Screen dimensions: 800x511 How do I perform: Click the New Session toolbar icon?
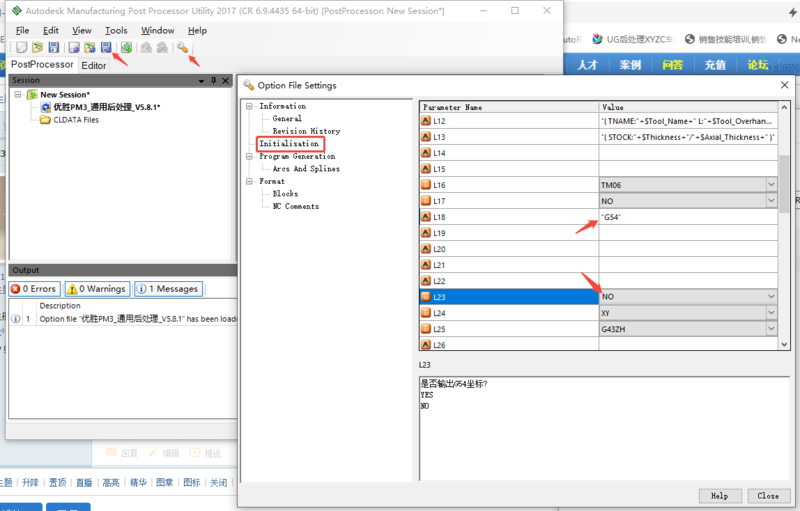(x=22, y=47)
